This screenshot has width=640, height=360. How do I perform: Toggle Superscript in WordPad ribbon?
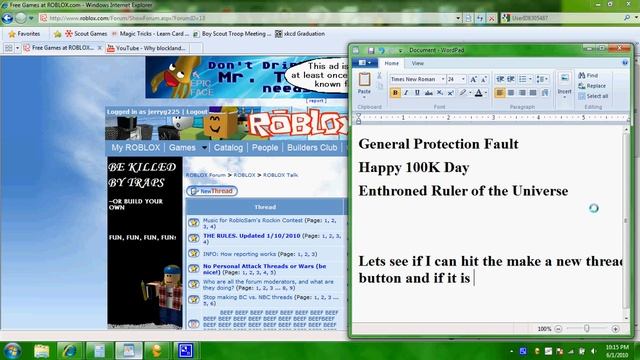pos(451,93)
